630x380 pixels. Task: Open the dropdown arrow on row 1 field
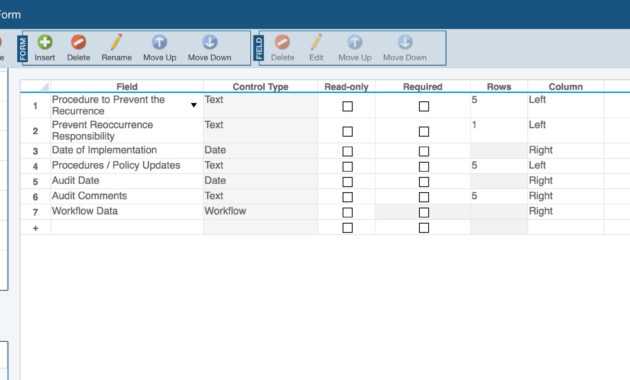pos(194,105)
